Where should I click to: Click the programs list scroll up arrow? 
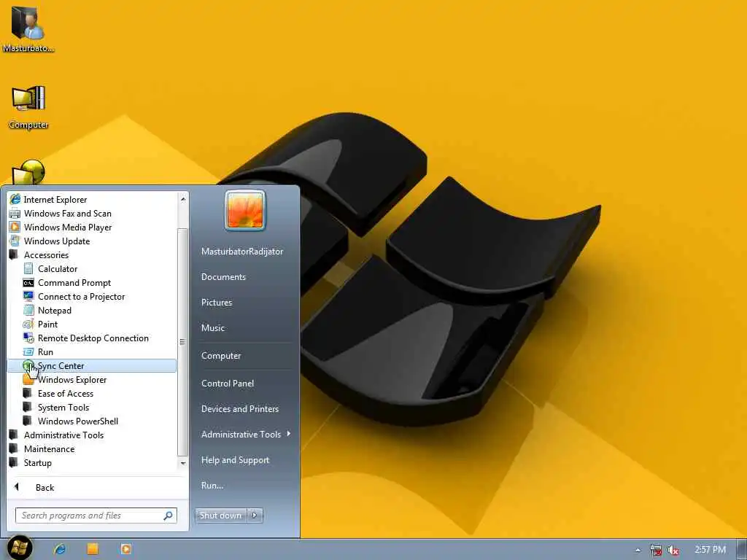click(183, 198)
